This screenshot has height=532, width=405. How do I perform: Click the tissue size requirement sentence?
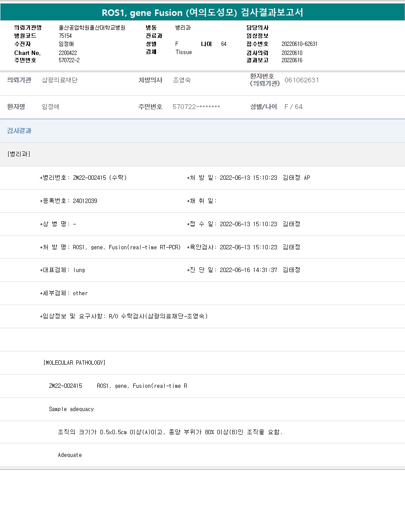[170, 432]
